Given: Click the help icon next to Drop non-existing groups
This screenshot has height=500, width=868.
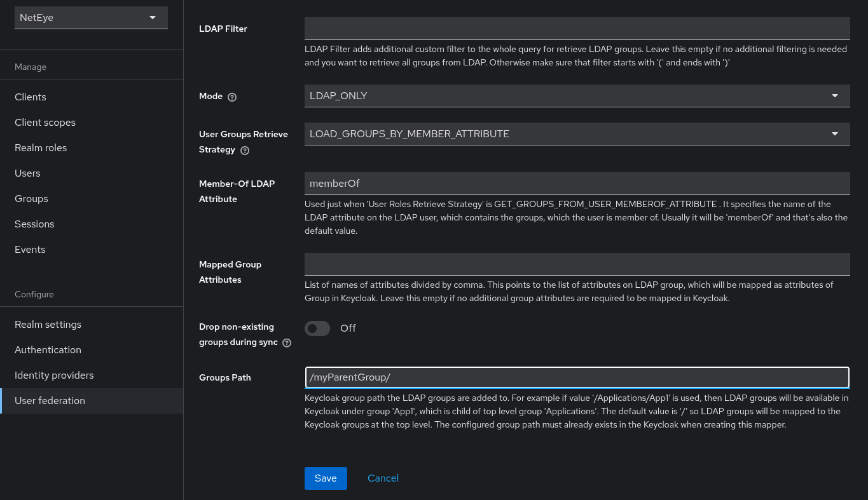Looking at the screenshot, I should point(287,342).
